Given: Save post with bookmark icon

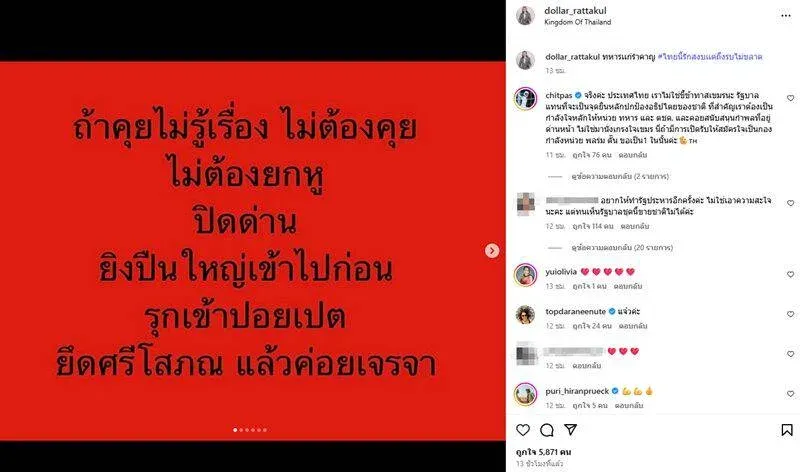Looking at the screenshot, I should point(787,430).
